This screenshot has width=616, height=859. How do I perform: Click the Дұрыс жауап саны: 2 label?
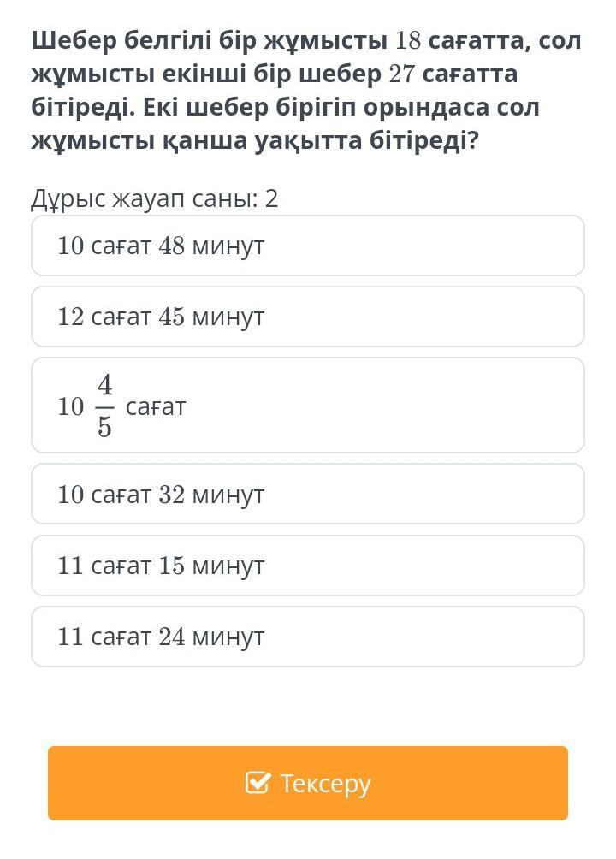tap(155, 198)
